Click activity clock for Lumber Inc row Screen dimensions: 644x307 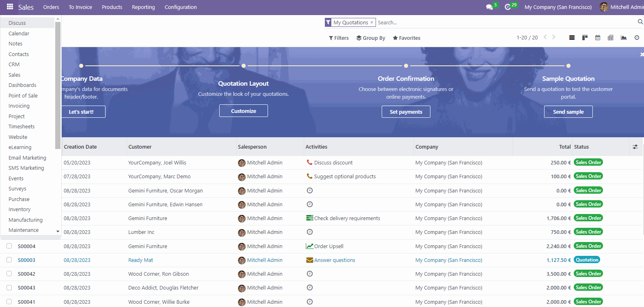(309, 232)
